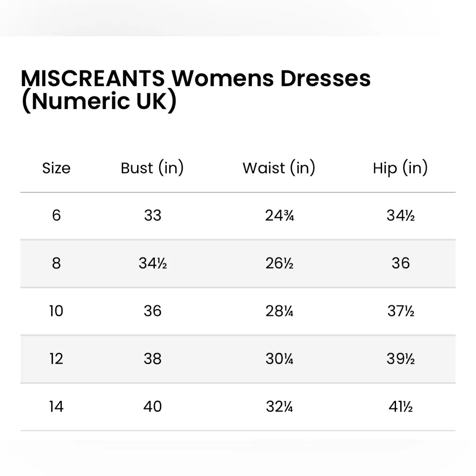Select size 6 in the Size column
This screenshot has height=476, width=476.
click(56, 216)
